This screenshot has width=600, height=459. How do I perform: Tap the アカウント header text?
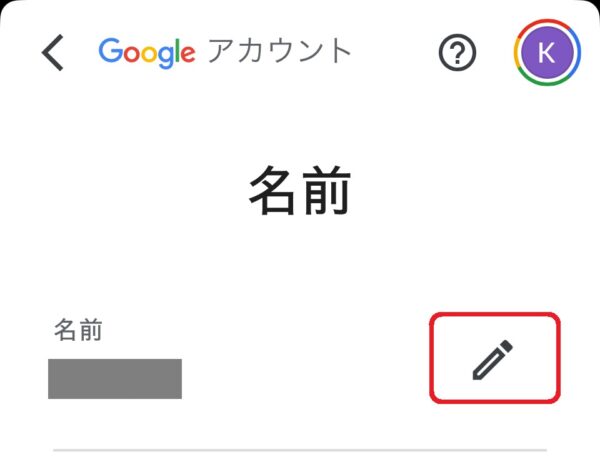tap(280, 51)
